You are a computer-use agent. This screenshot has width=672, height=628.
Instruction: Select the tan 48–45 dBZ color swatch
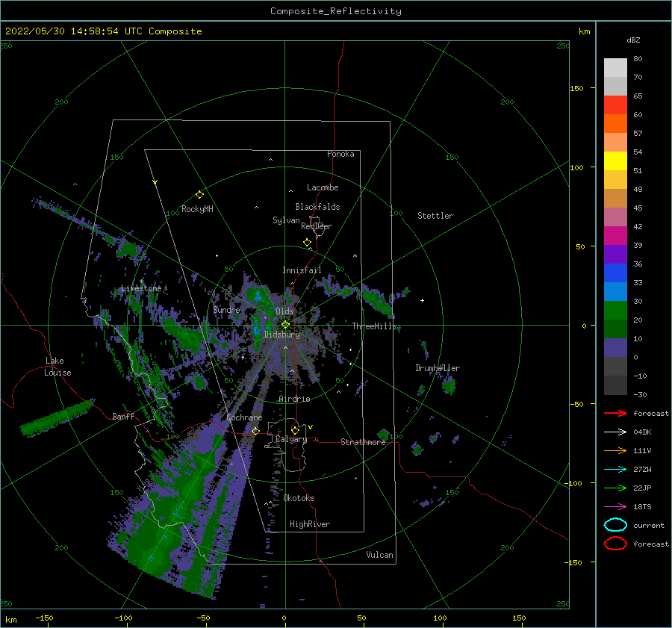coord(615,199)
